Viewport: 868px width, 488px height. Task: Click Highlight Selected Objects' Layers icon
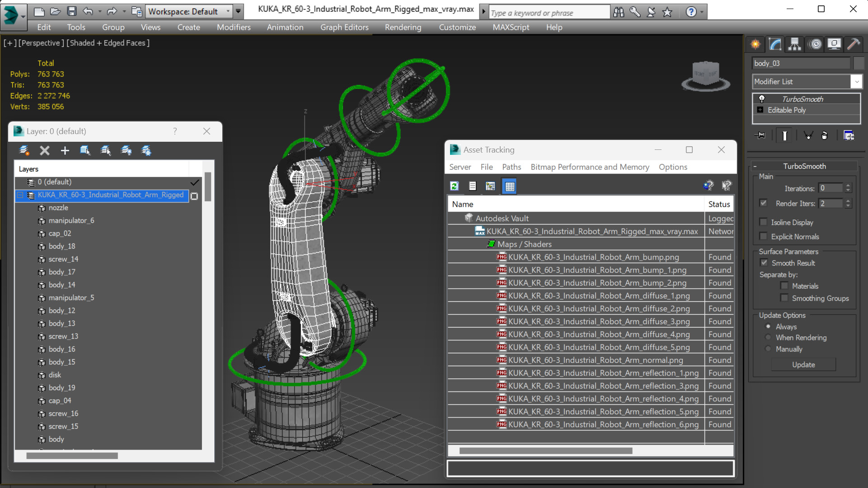pos(106,150)
